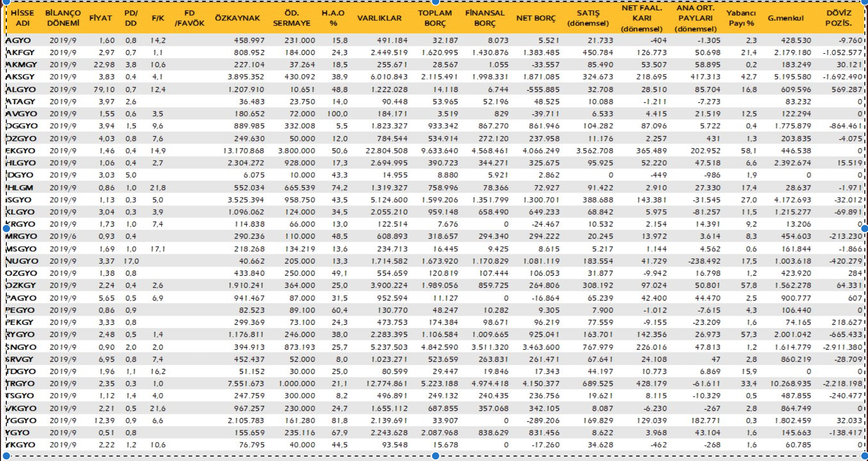This screenshot has height=461, width=868.
Task: Click the BİLANÇO DÖNEMİ column header
Action: coord(63,18)
